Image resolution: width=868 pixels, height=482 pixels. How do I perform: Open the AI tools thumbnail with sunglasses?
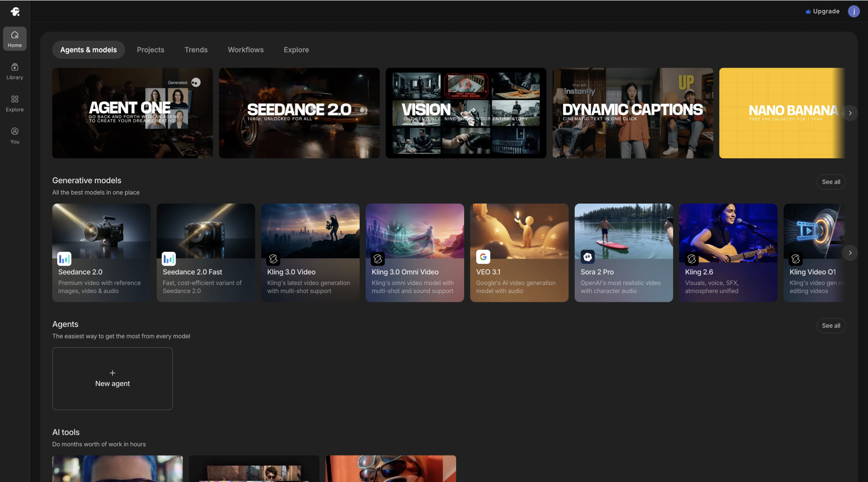tap(391, 468)
